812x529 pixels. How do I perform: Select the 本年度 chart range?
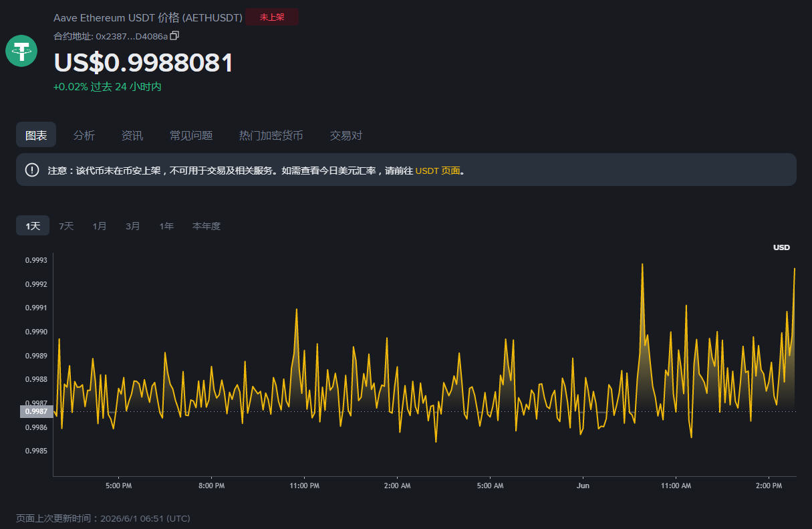coord(207,226)
